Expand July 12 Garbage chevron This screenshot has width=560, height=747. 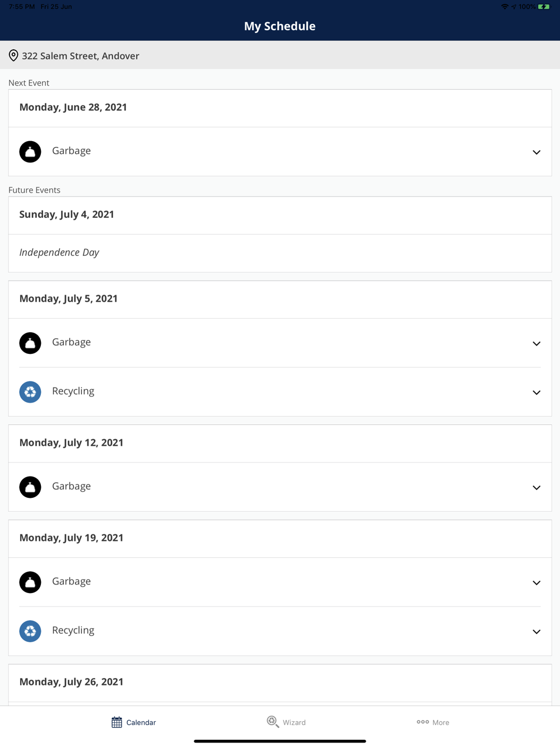pos(536,488)
